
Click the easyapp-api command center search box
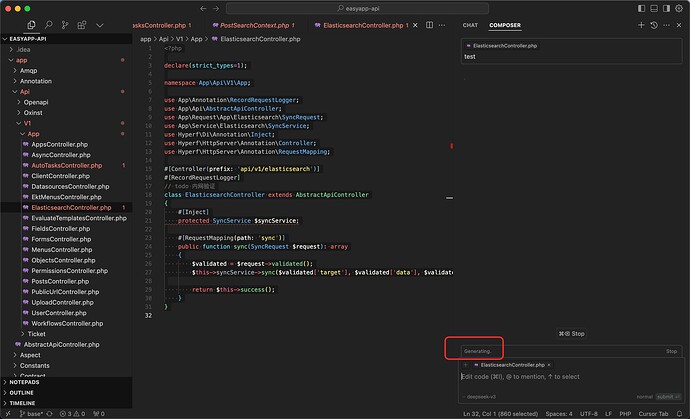[357, 8]
